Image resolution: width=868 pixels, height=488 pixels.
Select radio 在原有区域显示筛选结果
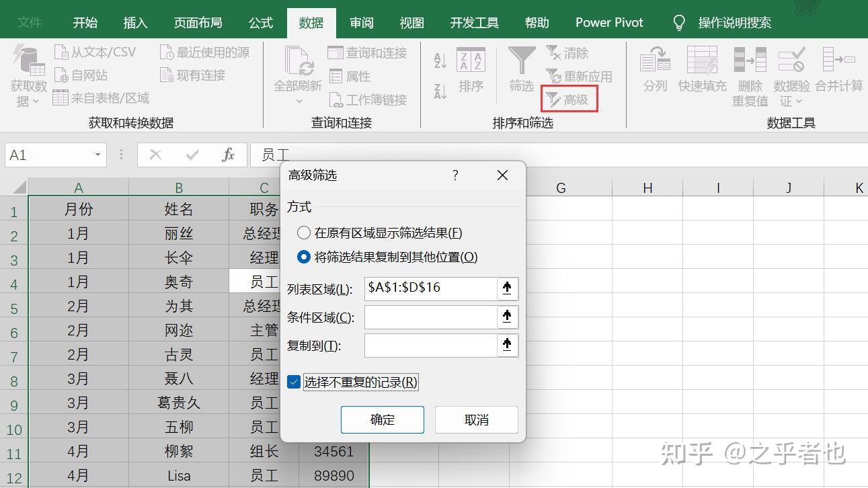click(x=304, y=233)
